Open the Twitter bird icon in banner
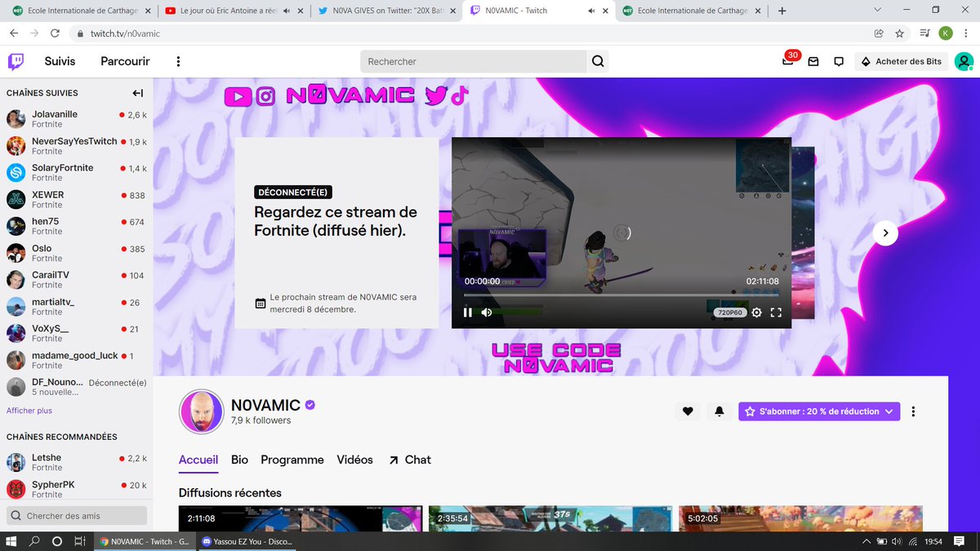 [436, 96]
